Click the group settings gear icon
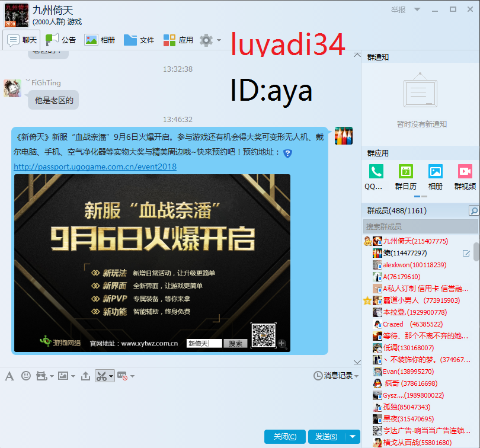 (x=206, y=40)
